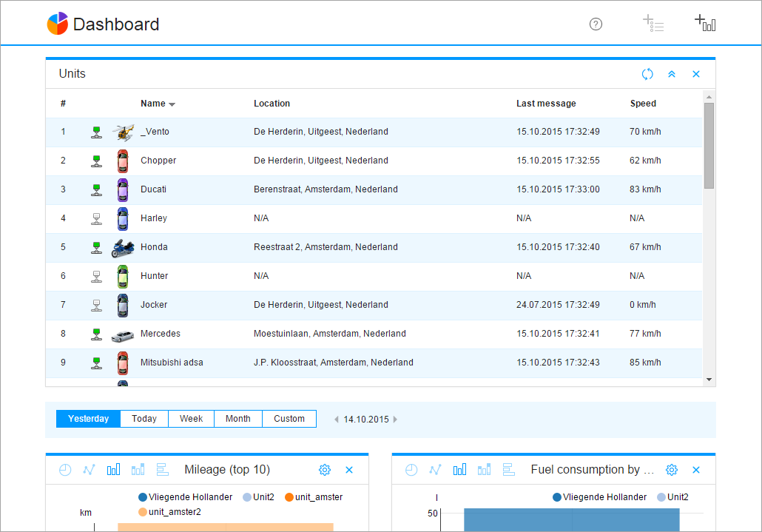Open settings gear of Mileage panel
Image resolution: width=762 pixels, height=532 pixels.
coord(324,470)
